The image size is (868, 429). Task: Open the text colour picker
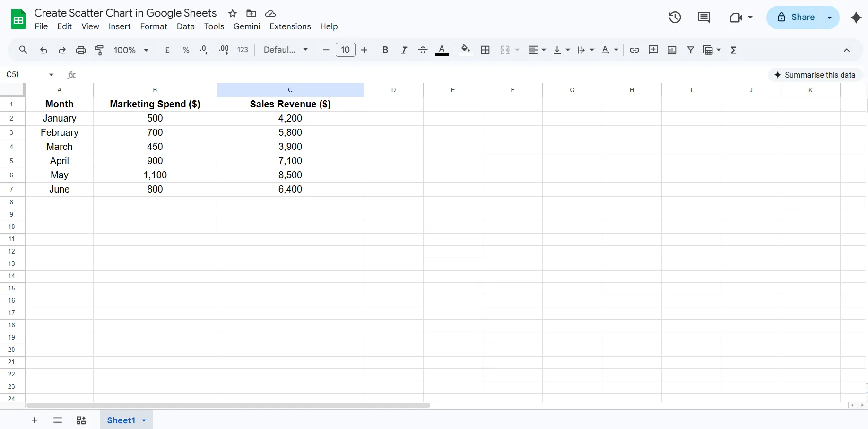pos(442,50)
